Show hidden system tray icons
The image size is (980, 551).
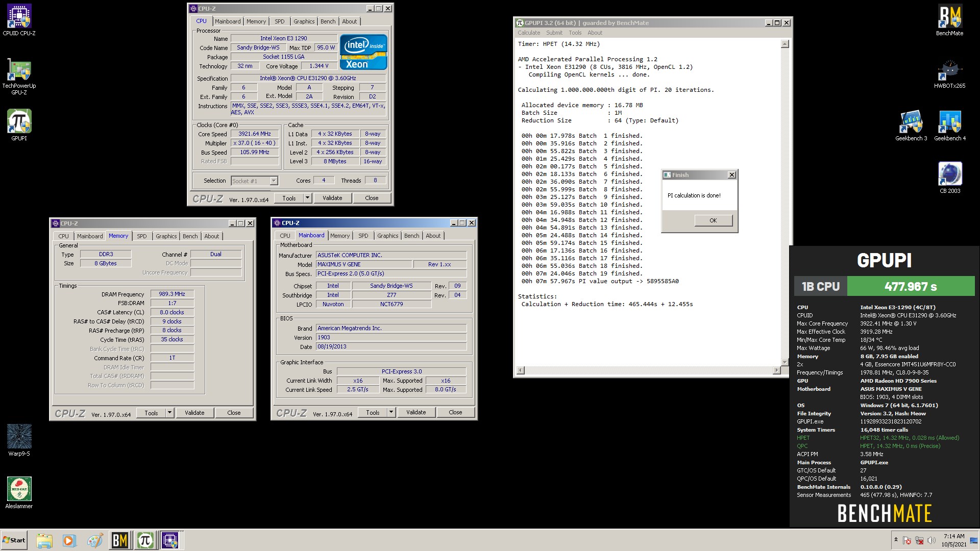tap(896, 540)
